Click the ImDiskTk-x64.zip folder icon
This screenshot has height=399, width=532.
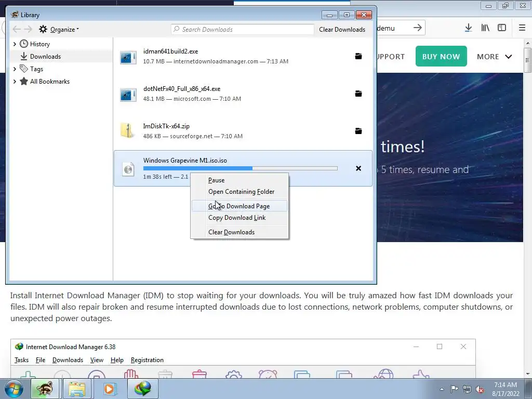click(x=128, y=131)
